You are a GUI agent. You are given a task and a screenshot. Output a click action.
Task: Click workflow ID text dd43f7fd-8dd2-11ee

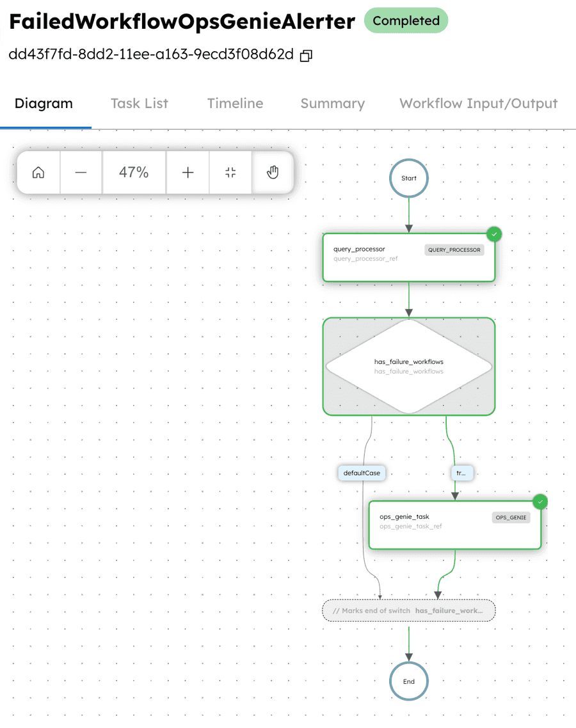[151, 54]
